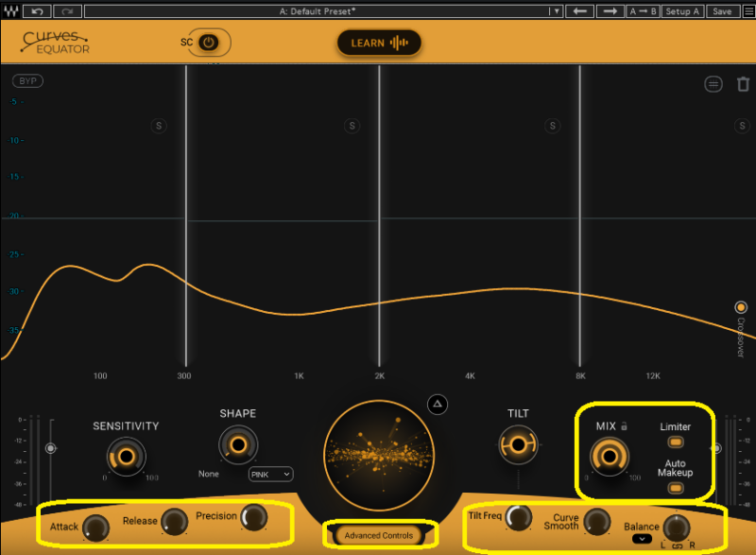This screenshot has height=555, width=756.
Task: Click the trash icon to clear bands
Action: (x=743, y=84)
